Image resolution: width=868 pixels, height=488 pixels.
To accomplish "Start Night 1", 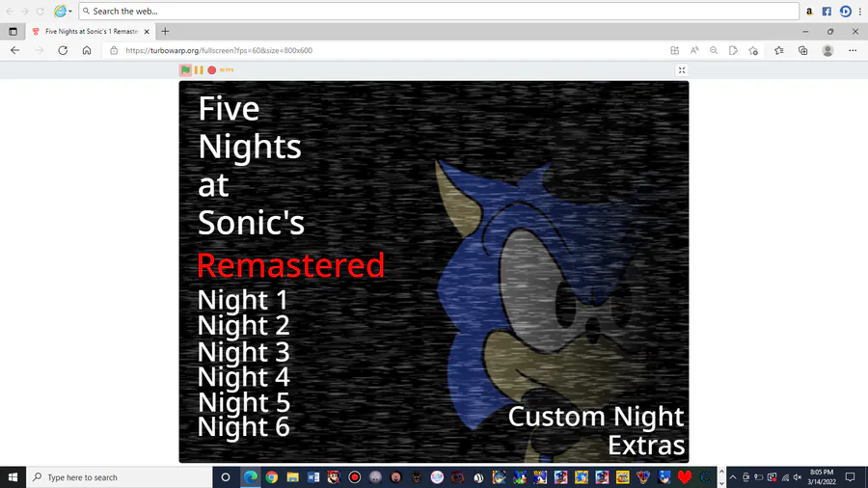I will click(x=242, y=300).
